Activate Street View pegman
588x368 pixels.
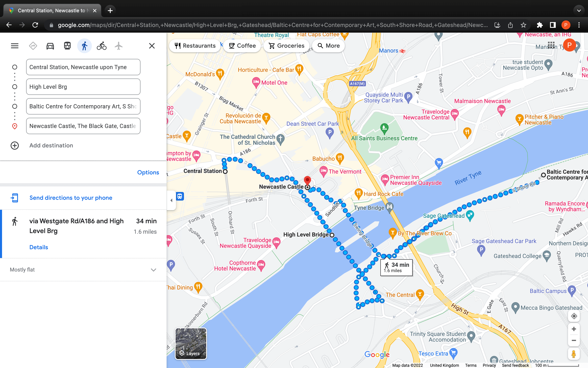coord(574,354)
